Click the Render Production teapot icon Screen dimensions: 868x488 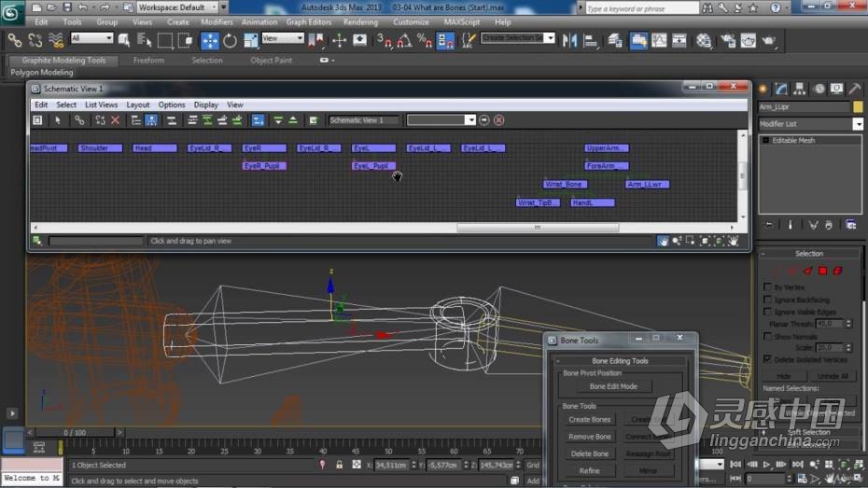click(768, 40)
